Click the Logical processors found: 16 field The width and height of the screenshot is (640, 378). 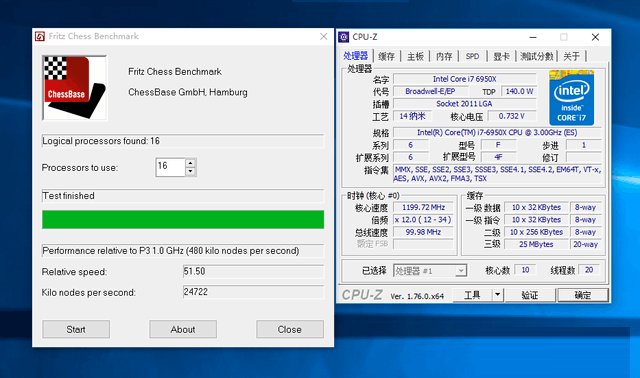tap(183, 141)
